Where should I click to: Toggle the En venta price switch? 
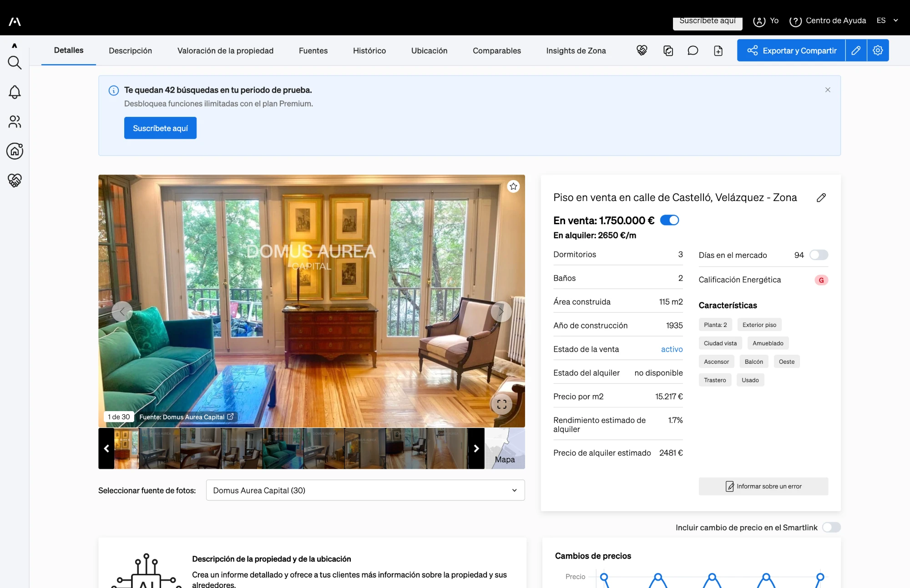(x=669, y=220)
